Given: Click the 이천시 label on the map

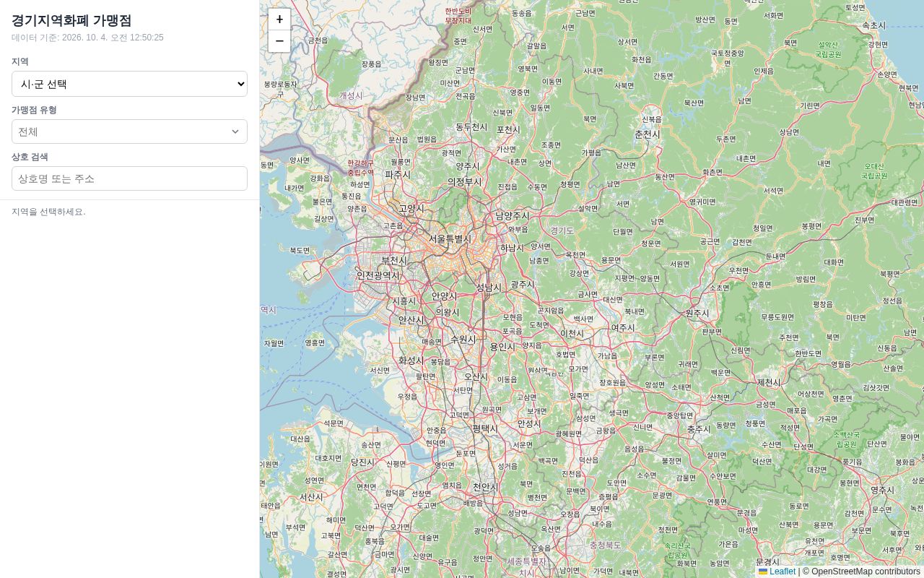Looking at the screenshot, I should point(572,333).
